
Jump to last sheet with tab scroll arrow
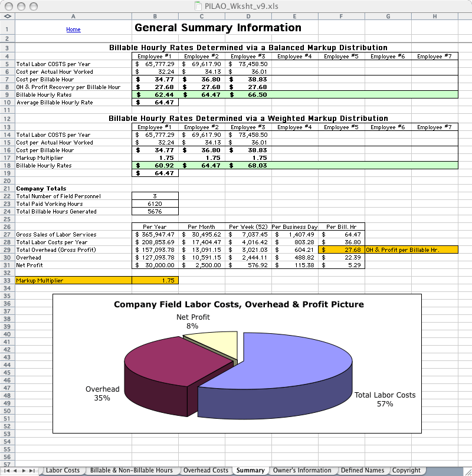coord(32,471)
